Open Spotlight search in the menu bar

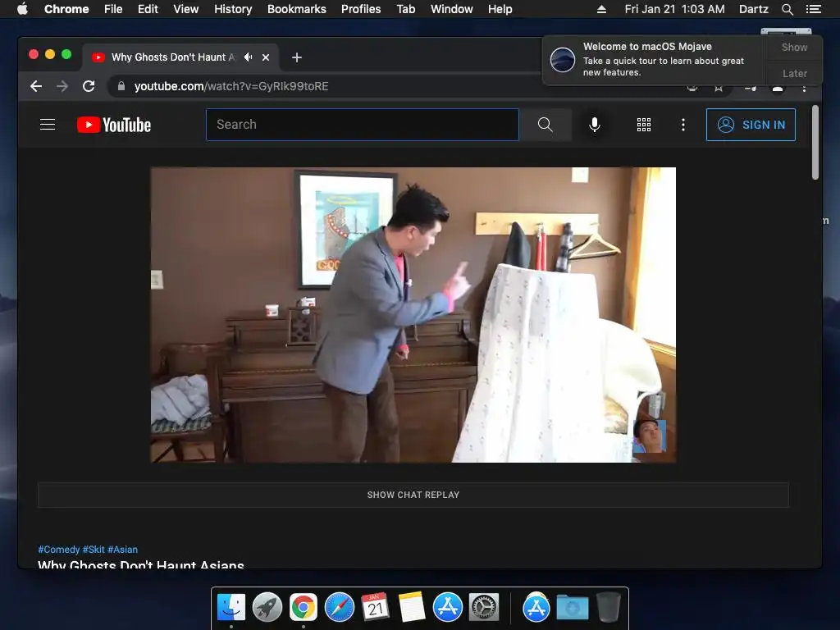click(787, 9)
